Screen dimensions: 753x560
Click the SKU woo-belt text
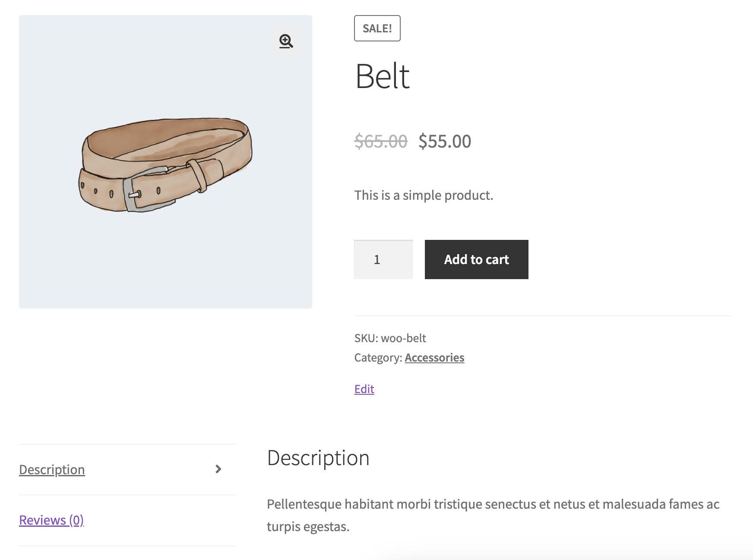pos(390,338)
